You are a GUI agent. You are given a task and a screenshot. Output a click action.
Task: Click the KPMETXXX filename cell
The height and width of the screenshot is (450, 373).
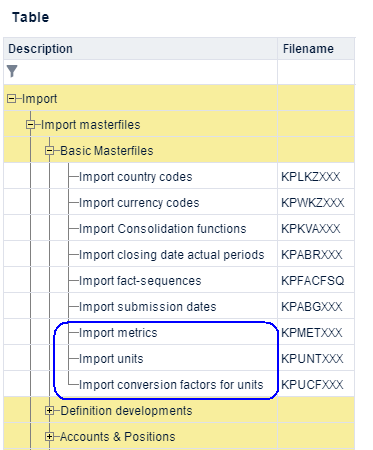pyautogui.click(x=316, y=333)
